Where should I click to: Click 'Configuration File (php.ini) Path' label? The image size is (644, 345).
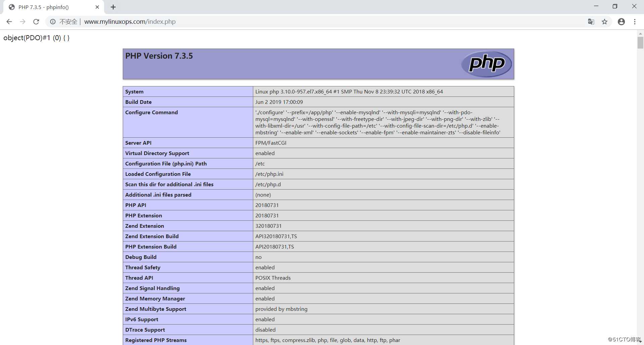[166, 164]
